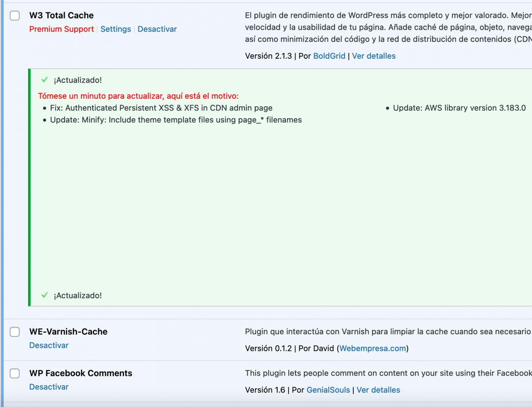
Task: Deactivate the W3 Total Cache plugin
Action: pyautogui.click(x=157, y=29)
